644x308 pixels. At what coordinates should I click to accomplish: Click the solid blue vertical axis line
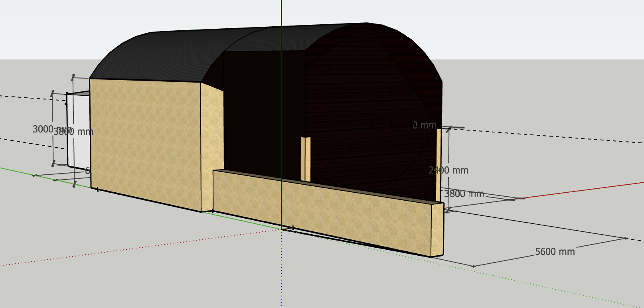click(x=281, y=24)
